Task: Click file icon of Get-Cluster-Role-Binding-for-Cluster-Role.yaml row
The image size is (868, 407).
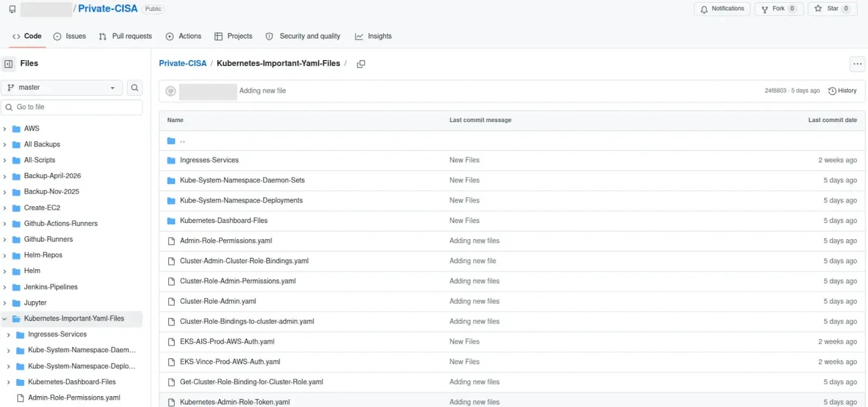Action: [171, 382]
